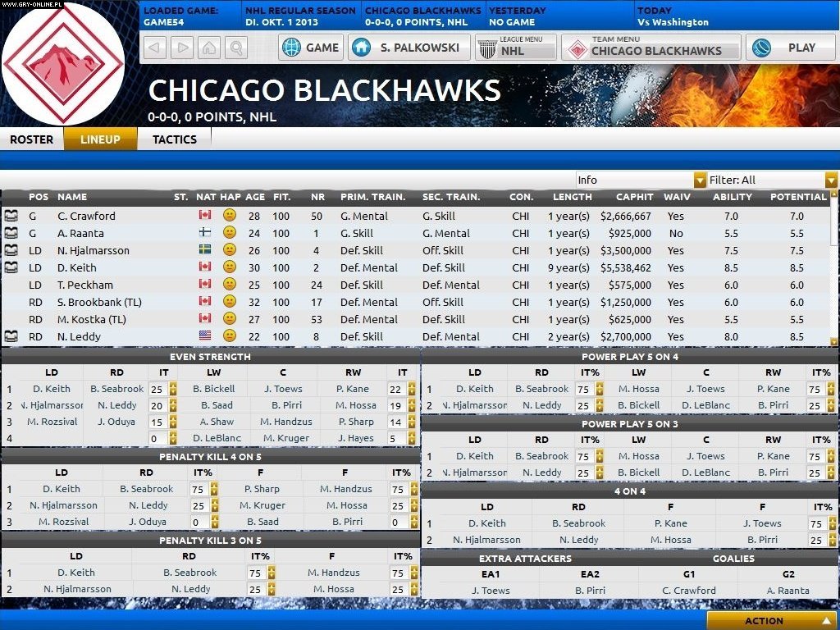The height and width of the screenshot is (630, 840).
Task: Open the Filter: All dropdown
Action: pyautogui.click(x=831, y=179)
